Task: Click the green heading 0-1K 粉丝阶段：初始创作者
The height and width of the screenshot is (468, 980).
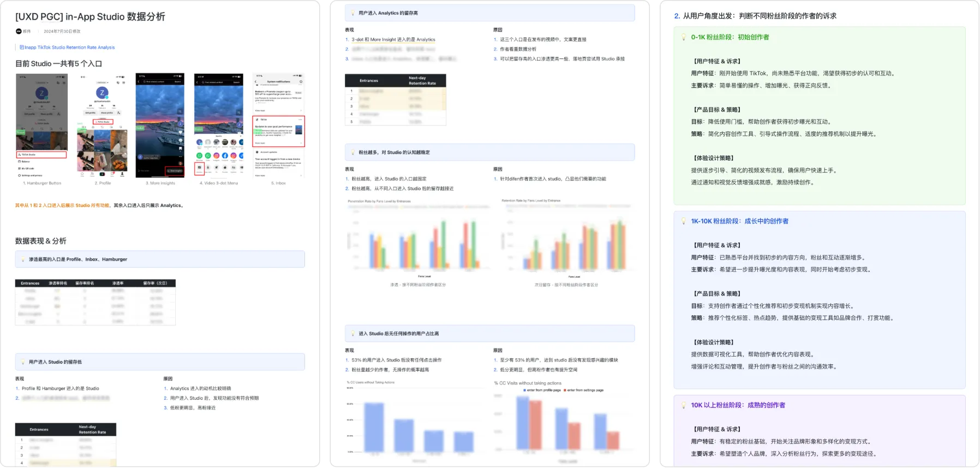Action: point(730,37)
